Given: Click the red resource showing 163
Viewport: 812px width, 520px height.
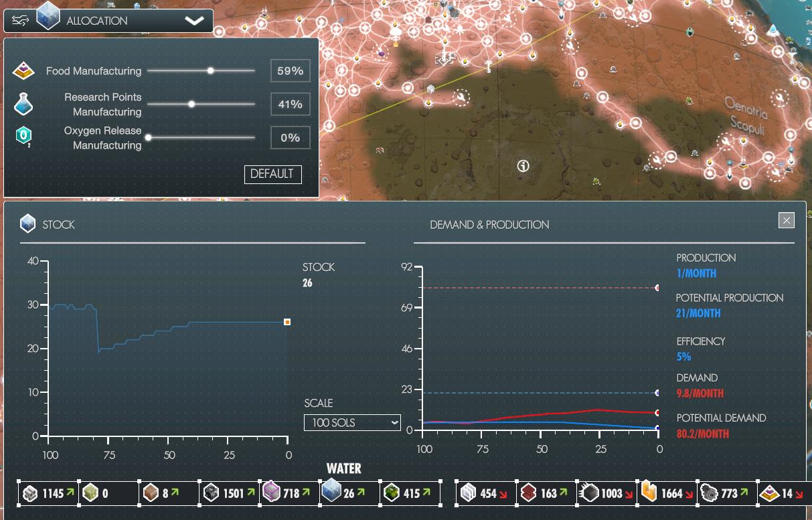Looking at the screenshot, I should click(544, 494).
